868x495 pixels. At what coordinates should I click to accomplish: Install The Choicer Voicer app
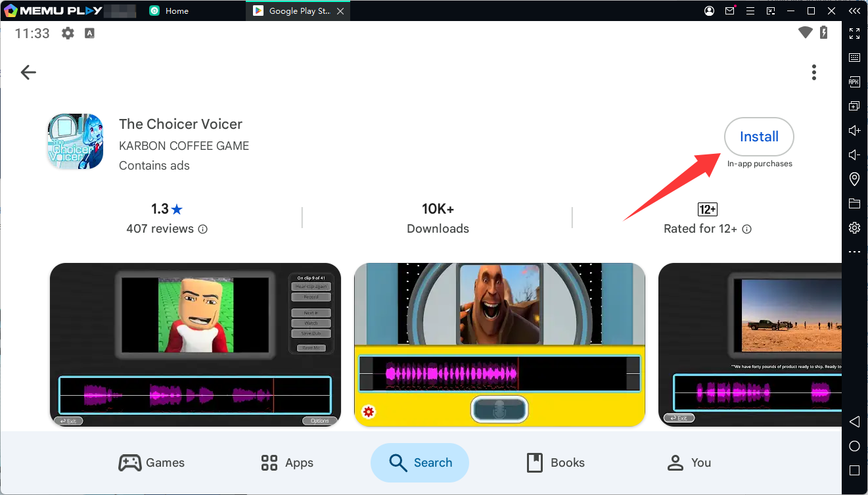[759, 137]
